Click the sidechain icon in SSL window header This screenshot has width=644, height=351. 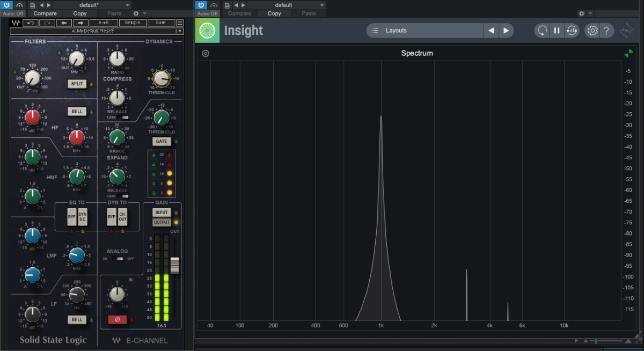click(18, 5)
